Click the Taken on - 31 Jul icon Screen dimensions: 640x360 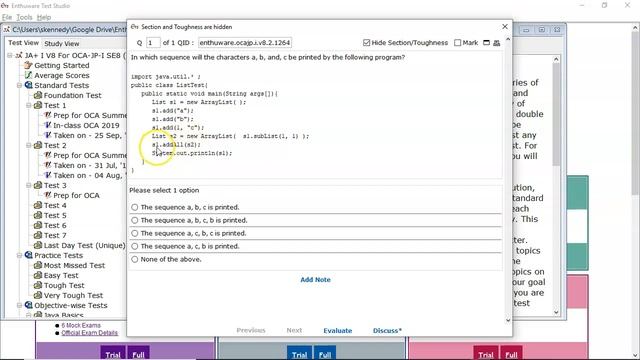tap(47, 165)
